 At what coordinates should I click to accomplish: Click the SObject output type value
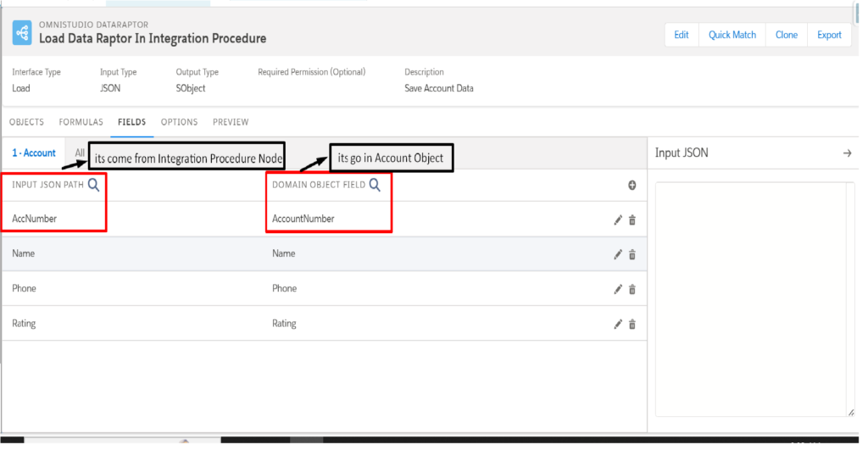click(x=191, y=88)
